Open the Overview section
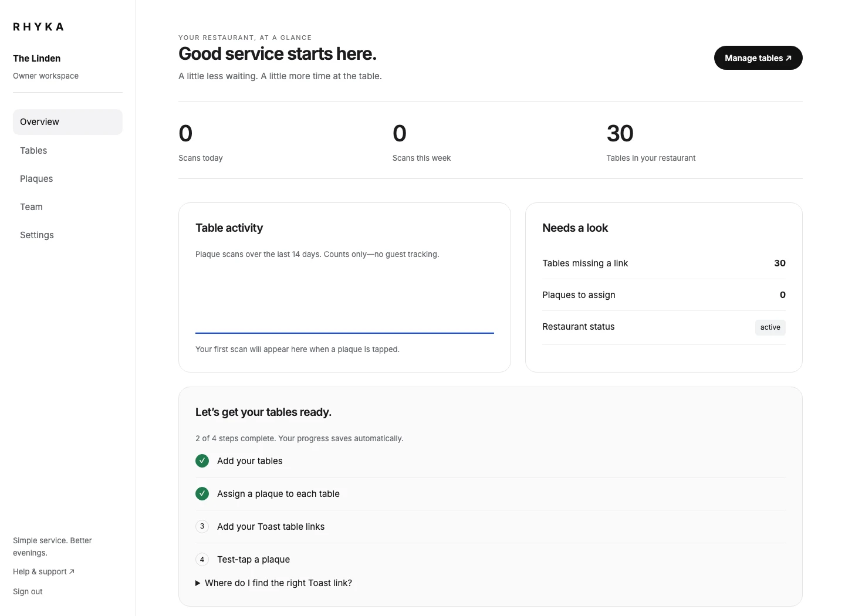Image resolution: width=845 pixels, height=616 pixels. click(x=67, y=122)
